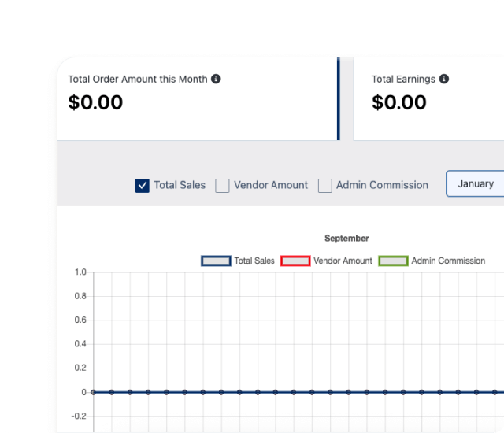Click the red Vendor Amount legend swatch
504x433 pixels.
pos(295,261)
